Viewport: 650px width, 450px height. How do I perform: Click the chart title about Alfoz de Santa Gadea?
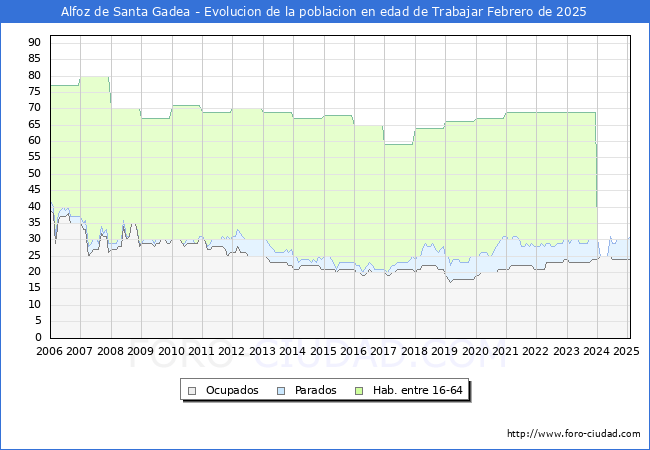coord(324,12)
